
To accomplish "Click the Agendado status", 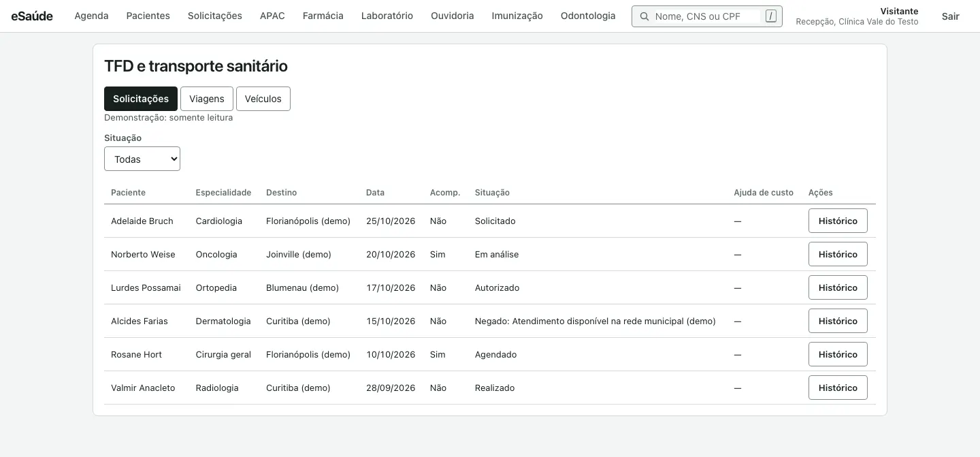I will pos(495,354).
